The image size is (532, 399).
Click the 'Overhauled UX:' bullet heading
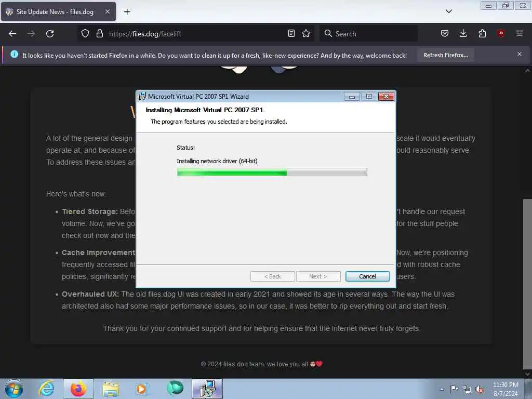tap(90, 294)
